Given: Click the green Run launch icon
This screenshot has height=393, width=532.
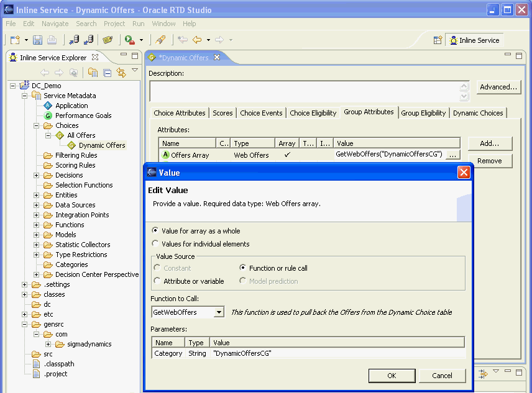Looking at the screenshot, I should [129, 40].
